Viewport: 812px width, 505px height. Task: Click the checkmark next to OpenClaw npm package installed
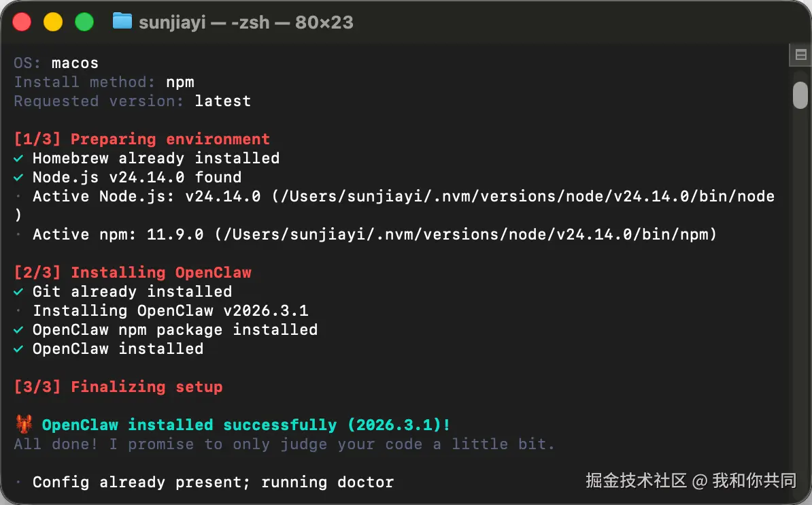click(19, 330)
